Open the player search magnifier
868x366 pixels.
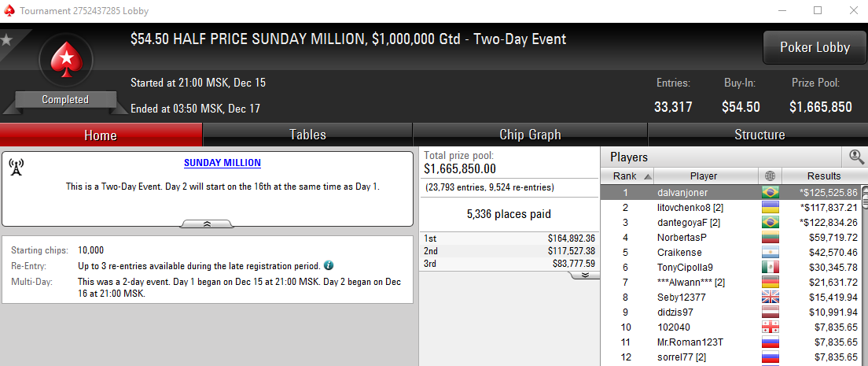tap(856, 157)
